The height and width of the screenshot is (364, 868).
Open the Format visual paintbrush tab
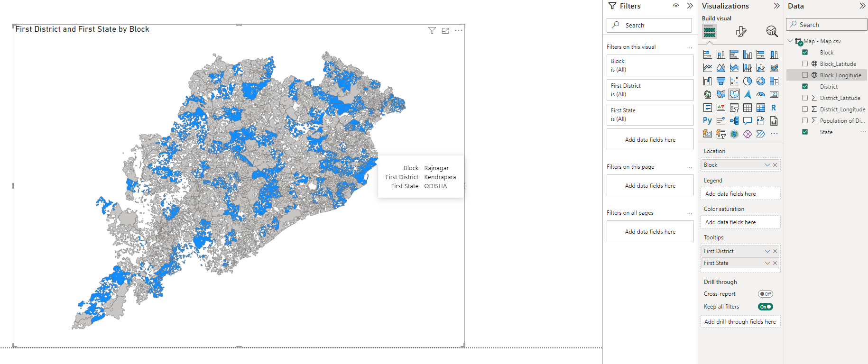click(x=741, y=31)
